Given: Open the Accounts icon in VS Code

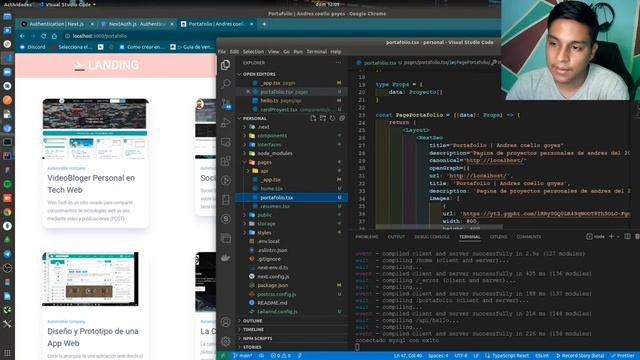Looking at the screenshot, I should [x=225, y=322].
